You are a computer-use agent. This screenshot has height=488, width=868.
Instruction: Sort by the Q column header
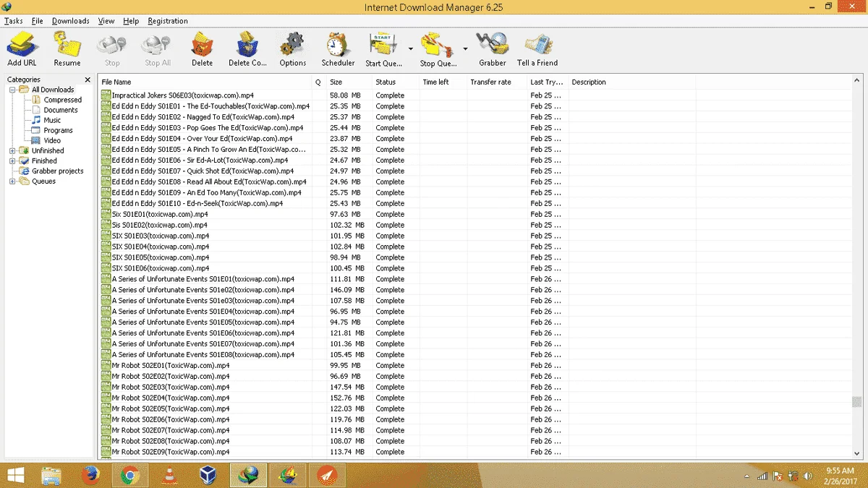[320, 82]
